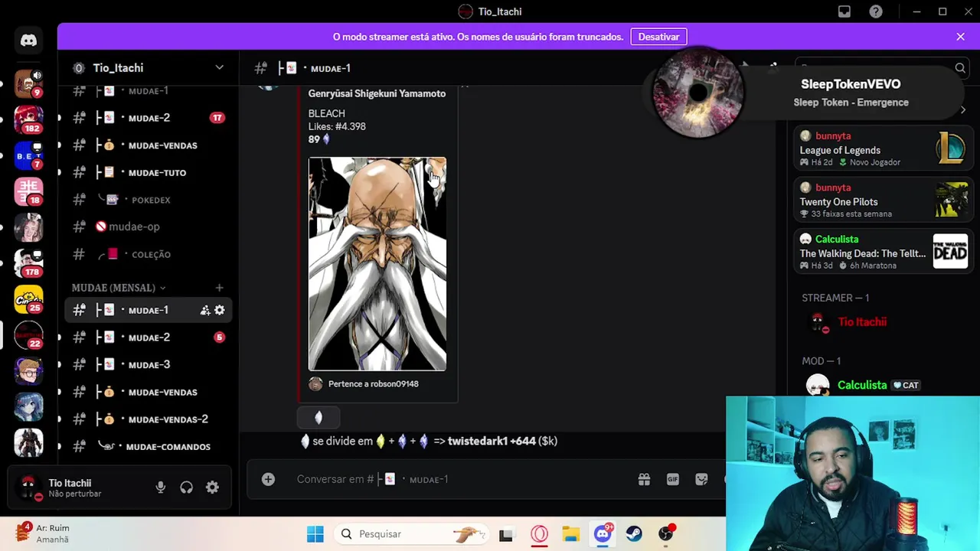Open the pink server icon with 18 badge
This screenshot has height=551, width=980.
pyautogui.click(x=28, y=191)
